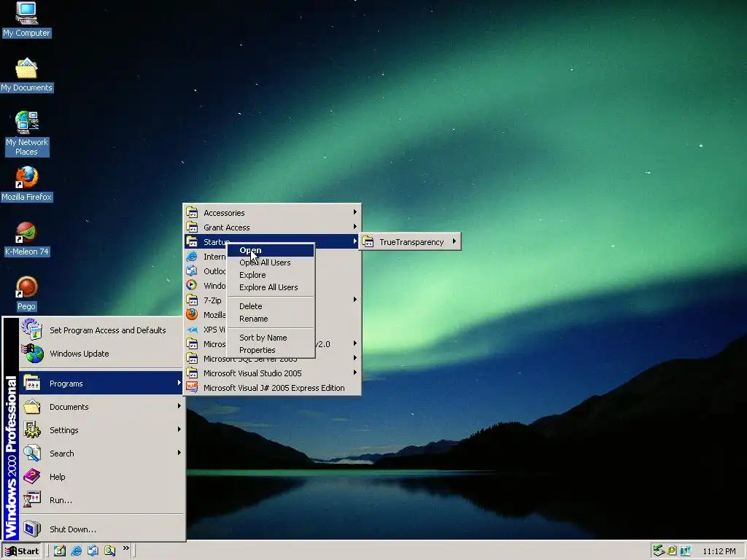This screenshot has height=560, width=747.
Task: Click the Shut Down monitor icon
Action: (32, 529)
